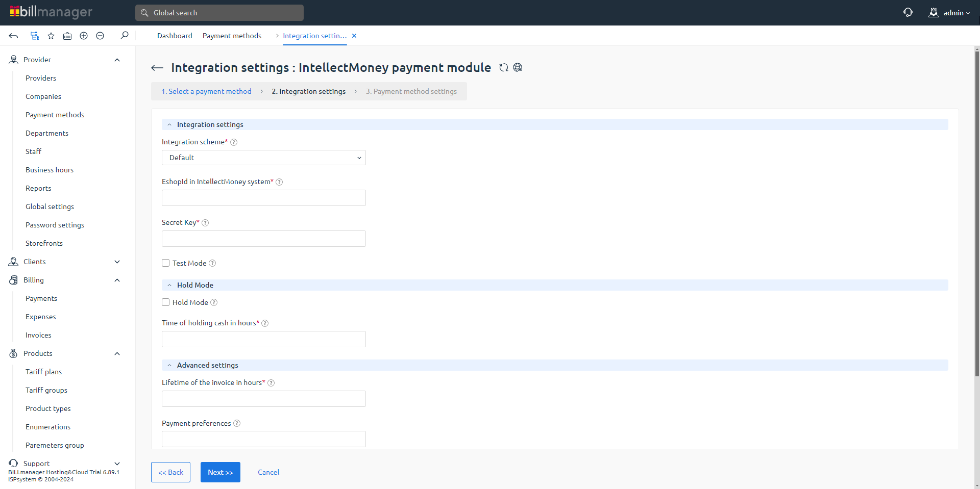Open the admin user menu
This screenshot has width=980, height=489.
point(949,13)
